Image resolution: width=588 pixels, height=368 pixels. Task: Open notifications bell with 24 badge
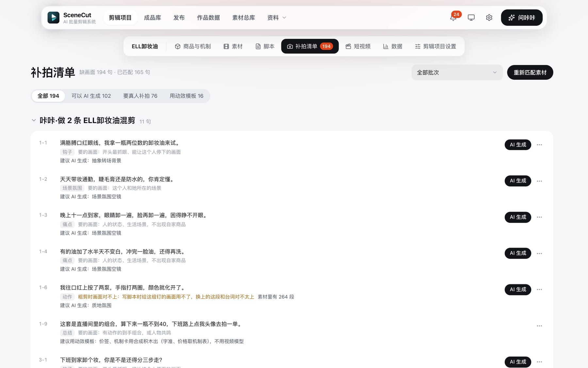pyautogui.click(x=453, y=18)
